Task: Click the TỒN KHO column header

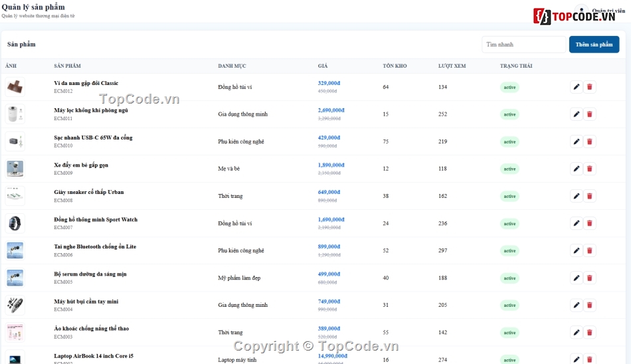Action: pyautogui.click(x=395, y=66)
